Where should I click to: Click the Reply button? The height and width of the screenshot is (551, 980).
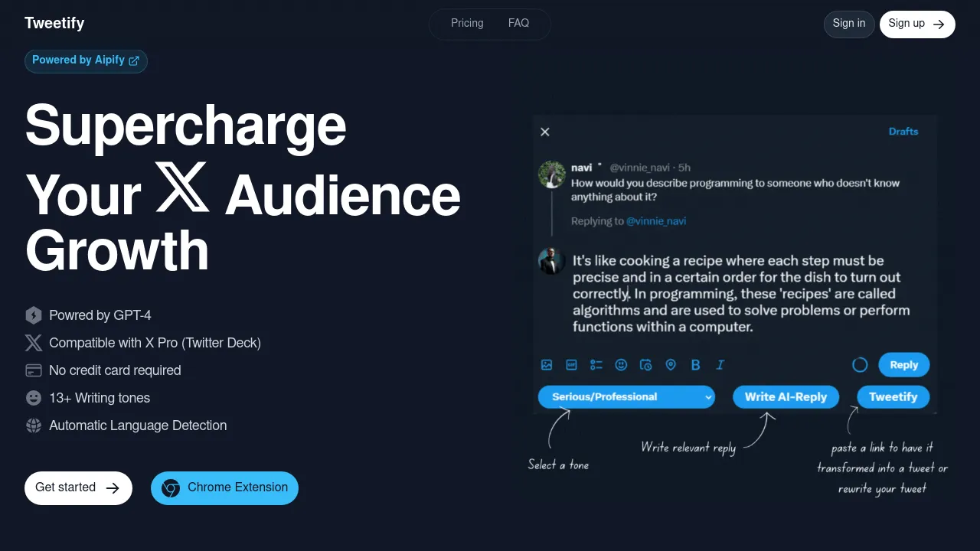[x=903, y=365]
